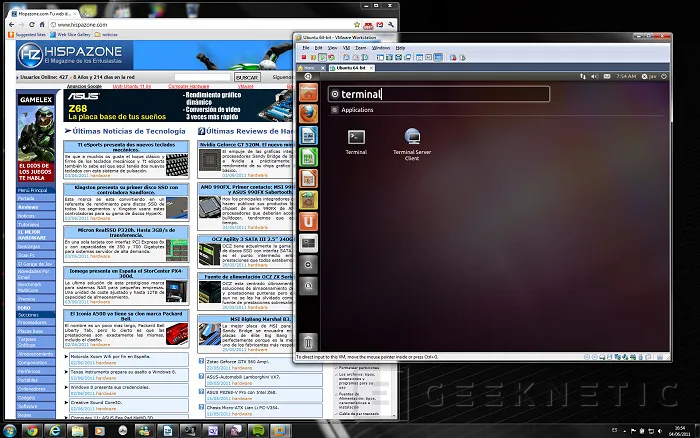Click the Ubuntu session power icon
Viewport: 700px width, 438px height.
(664, 76)
